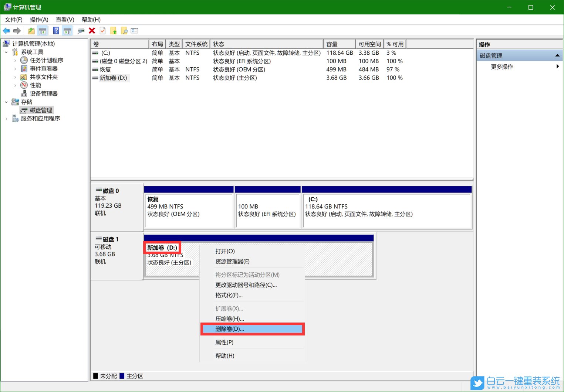
Task: Click the Help icon with question mark
Action: click(x=56, y=31)
